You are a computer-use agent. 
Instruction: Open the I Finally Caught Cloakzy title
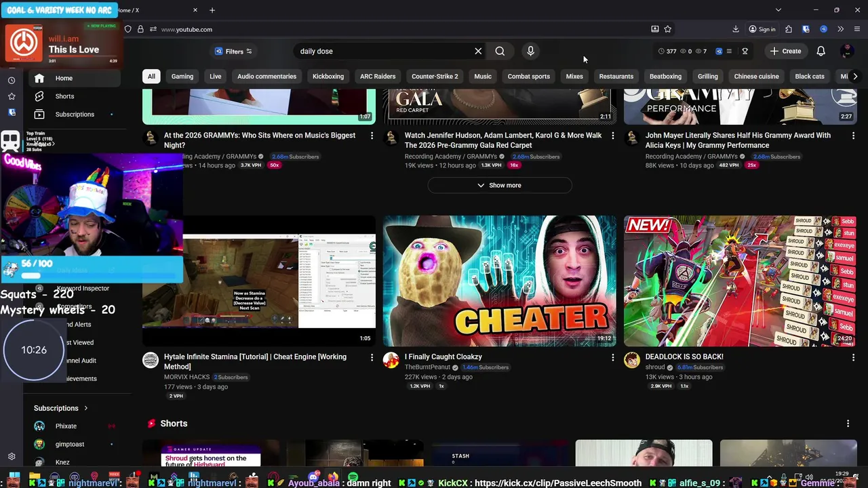pyautogui.click(x=443, y=357)
